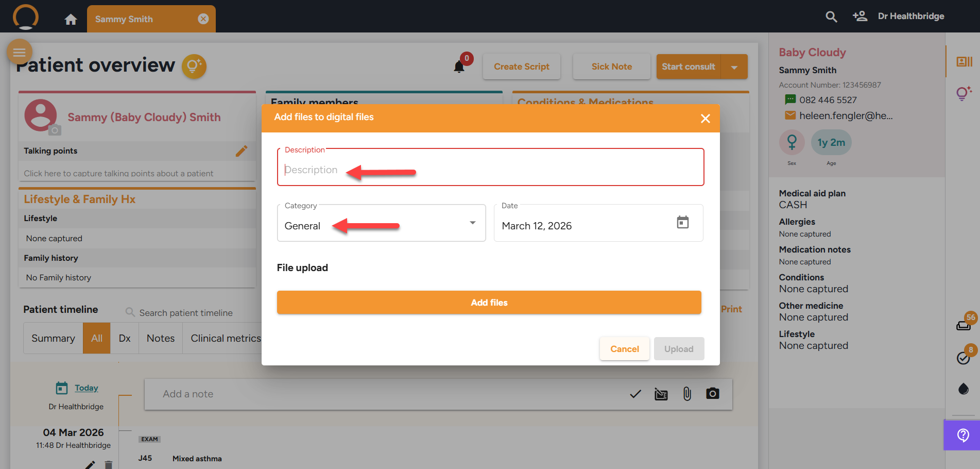Image resolution: width=980 pixels, height=469 pixels.
Task: Click the checkmark icon in note bar
Action: pos(635,394)
